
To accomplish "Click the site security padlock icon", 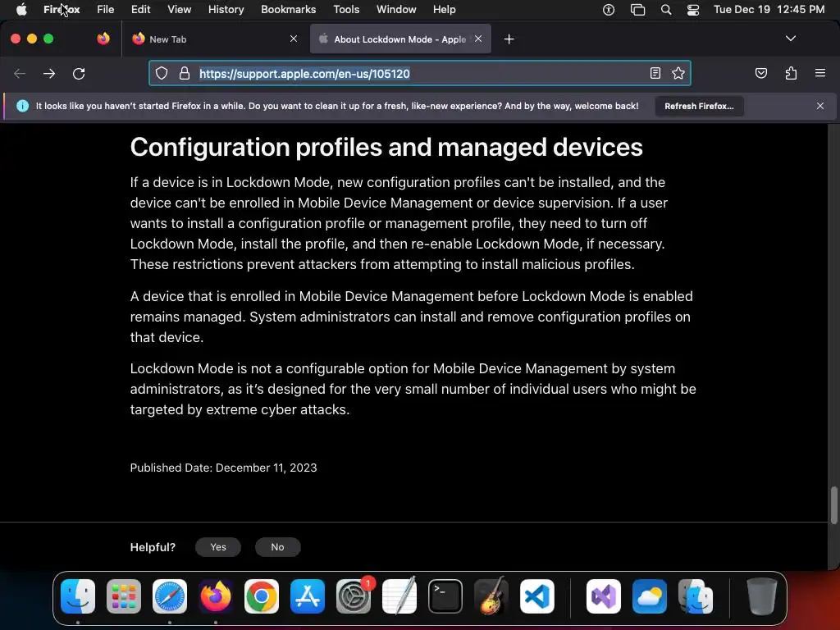I will tap(185, 73).
